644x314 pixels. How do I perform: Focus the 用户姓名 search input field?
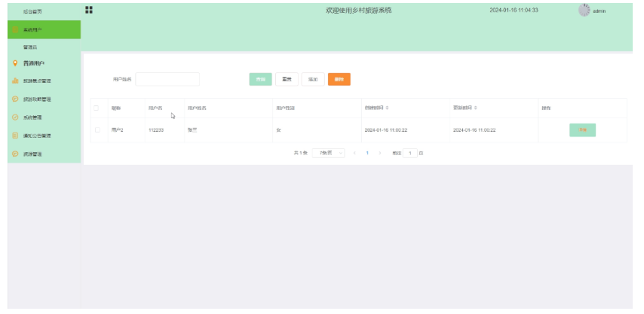click(167, 79)
